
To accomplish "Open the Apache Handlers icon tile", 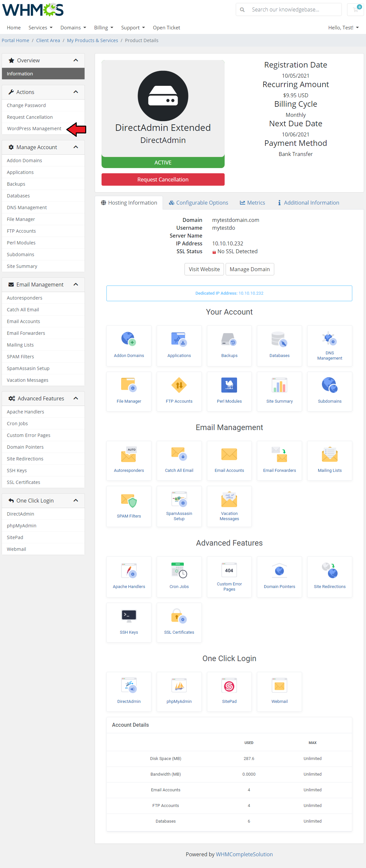I will pyautogui.click(x=129, y=577).
